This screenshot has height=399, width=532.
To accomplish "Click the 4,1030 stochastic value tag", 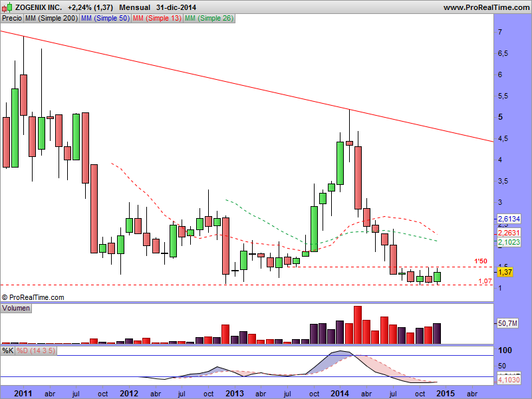I will pyautogui.click(x=509, y=379).
